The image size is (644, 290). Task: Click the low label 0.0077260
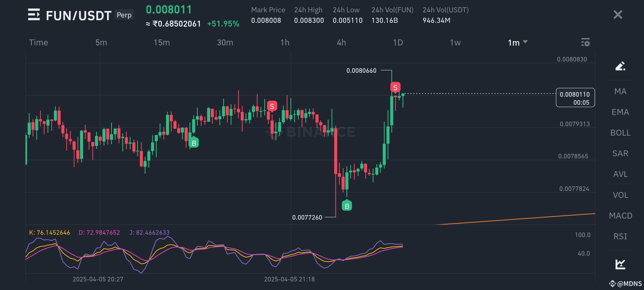coord(307,218)
